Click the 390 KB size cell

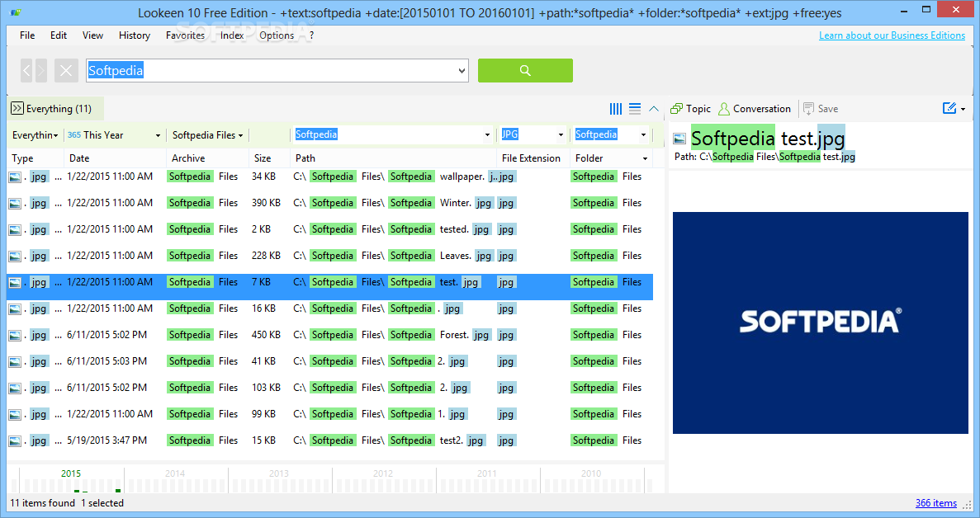click(x=266, y=203)
